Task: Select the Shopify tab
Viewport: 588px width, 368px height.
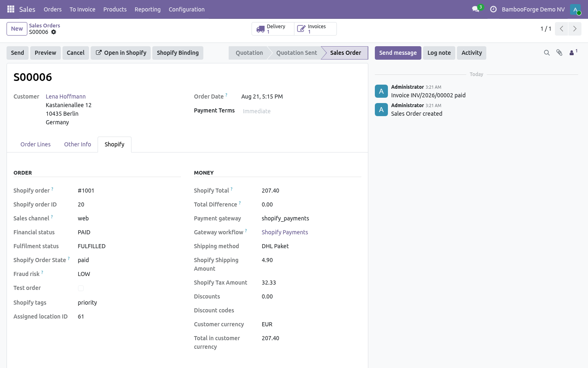Action: pos(114,144)
